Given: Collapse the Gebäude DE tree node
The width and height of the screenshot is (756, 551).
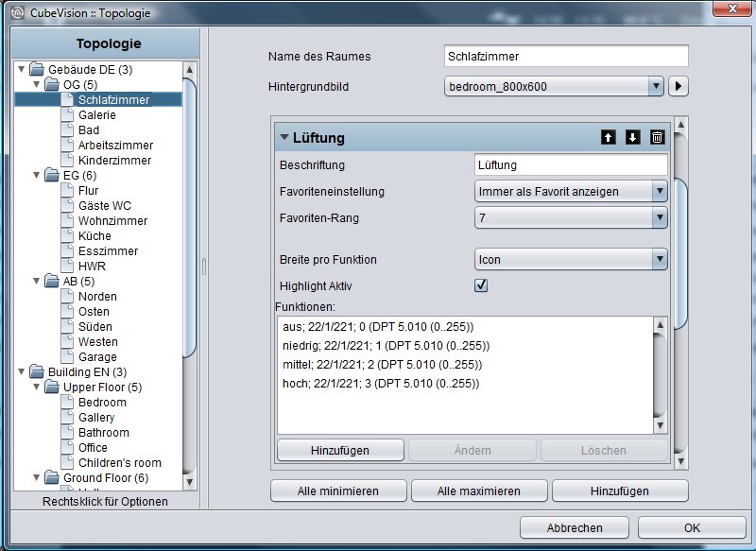Looking at the screenshot, I should [21, 69].
